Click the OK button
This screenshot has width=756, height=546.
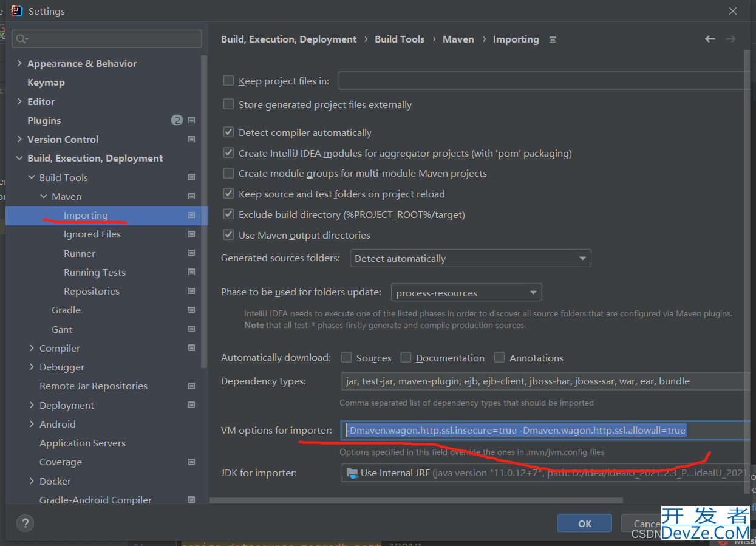[x=585, y=524]
